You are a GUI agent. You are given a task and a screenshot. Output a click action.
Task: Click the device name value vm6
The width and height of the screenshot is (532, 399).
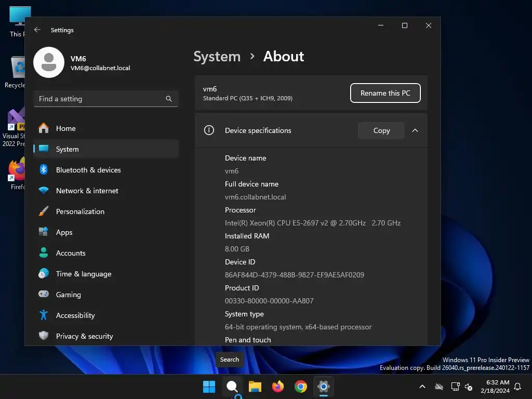(232, 171)
